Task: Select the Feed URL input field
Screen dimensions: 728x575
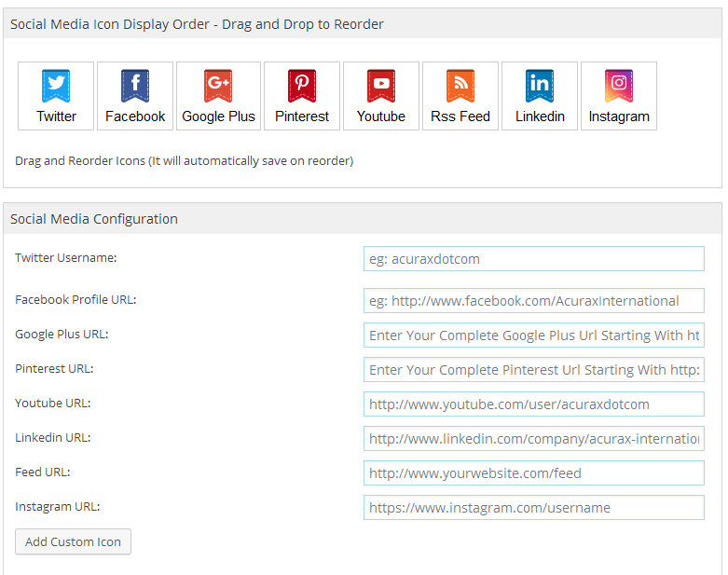Action: [533, 473]
